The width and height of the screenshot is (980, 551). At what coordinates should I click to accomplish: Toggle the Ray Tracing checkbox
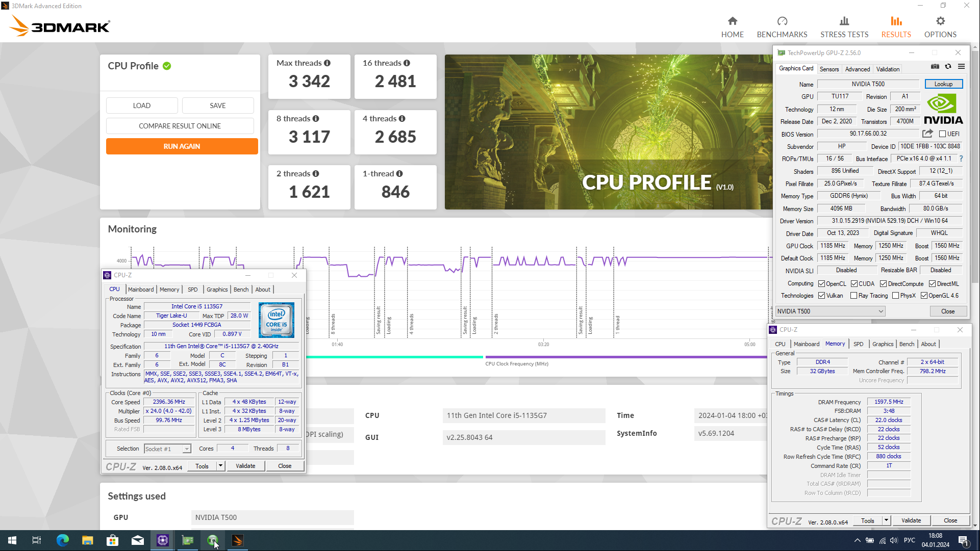pyautogui.click(x=853, y=296)
